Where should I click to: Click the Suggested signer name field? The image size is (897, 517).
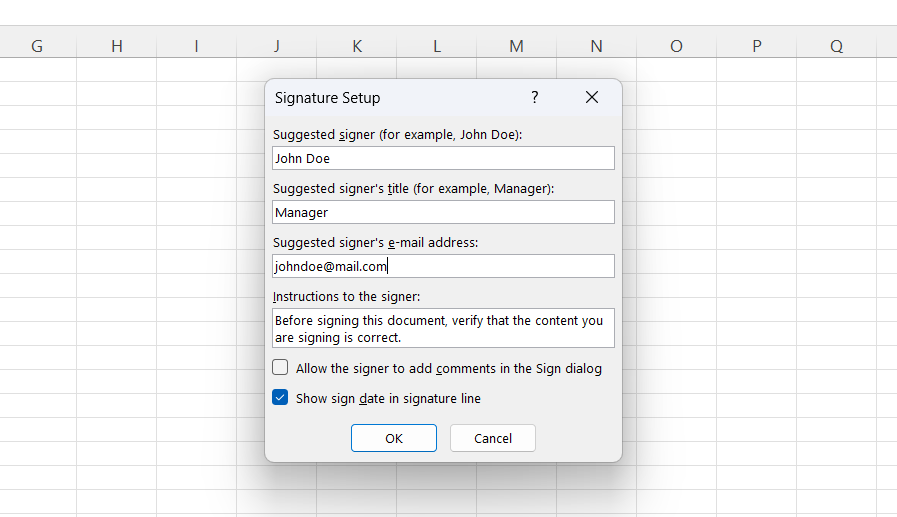point(443,158)
